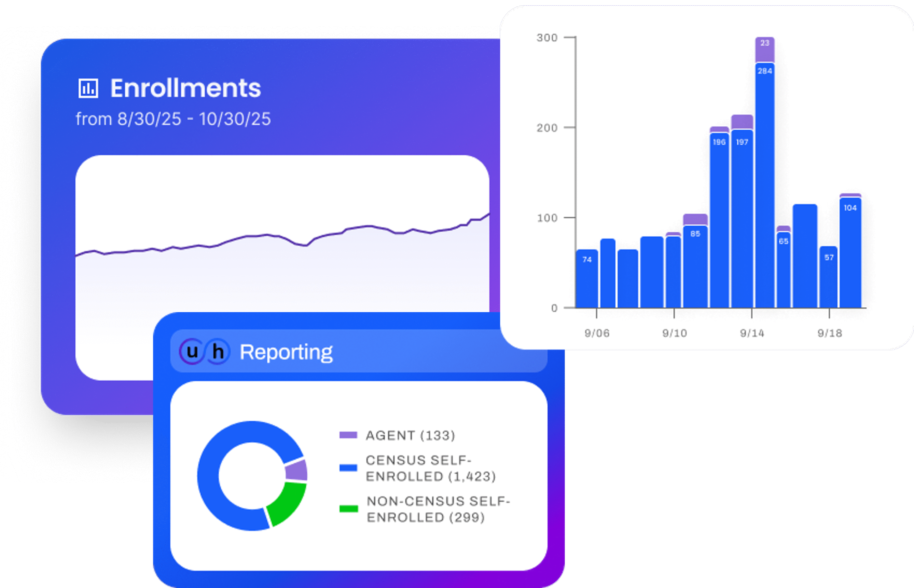Click the blue bar labeled 57

tap(828, 277)
